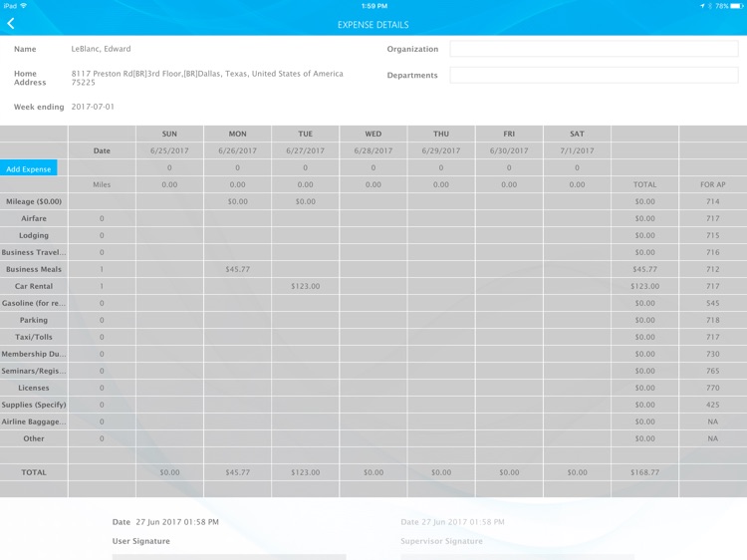
Task: Tap the Seminars/Regis... row label
Action: click(34, 371)
